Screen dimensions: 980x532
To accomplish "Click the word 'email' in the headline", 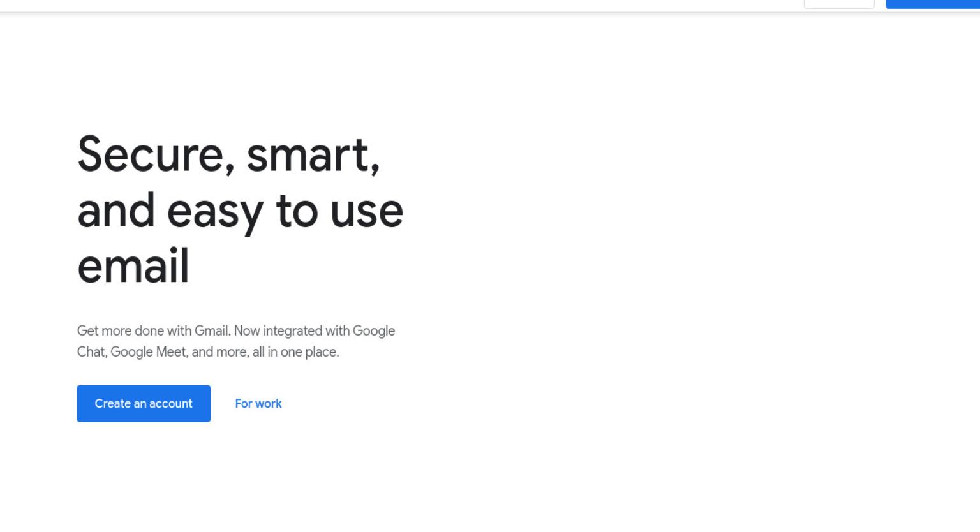I will [x=133, y=265].
